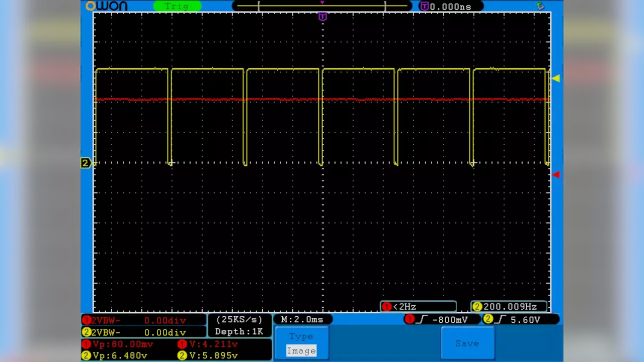
Task: Open the Type selector showing Image
Action: [x=301, y=336]
